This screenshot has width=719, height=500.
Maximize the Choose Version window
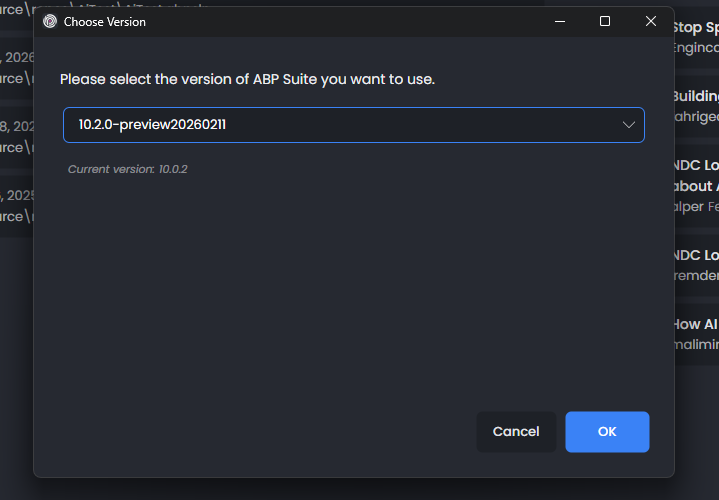pos(605,21)
